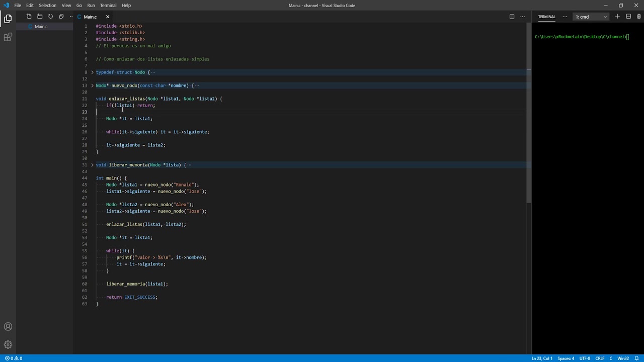Open the Selection menu
The height and width of the screenshot is (362, 644).
pos(47,6)
